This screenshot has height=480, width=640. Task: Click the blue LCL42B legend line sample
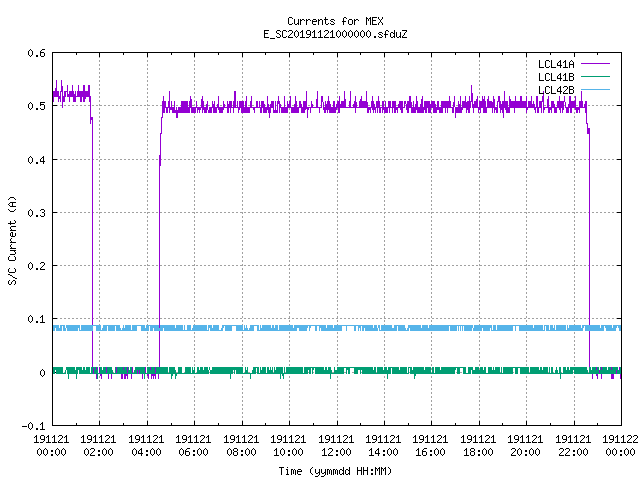(595, 89)
